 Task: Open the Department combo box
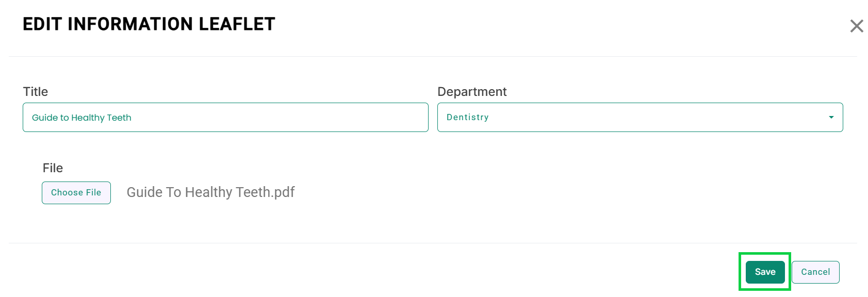pyautogui.click(x=640, y=118)
